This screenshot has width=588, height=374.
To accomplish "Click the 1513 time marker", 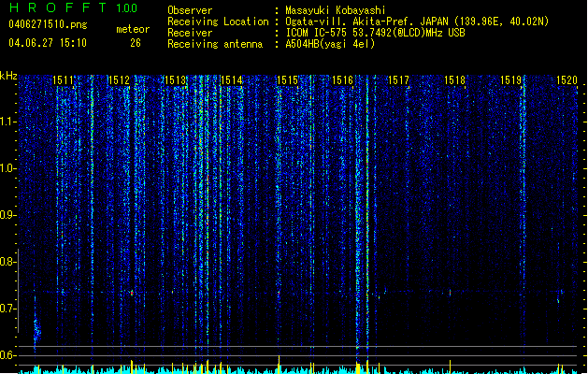I will point(175,80).
